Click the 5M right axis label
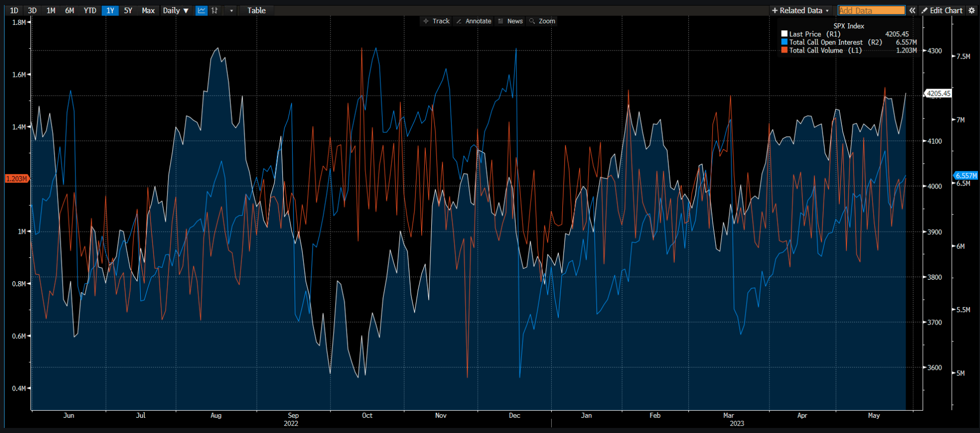The width and height of the screenshot is (980, 433). click(960, 373)
